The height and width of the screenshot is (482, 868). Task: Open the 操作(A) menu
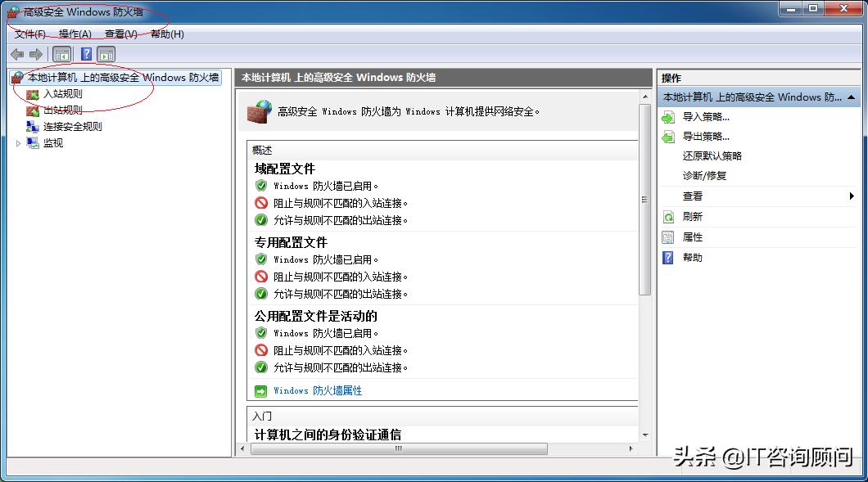(x=75, y=34)
